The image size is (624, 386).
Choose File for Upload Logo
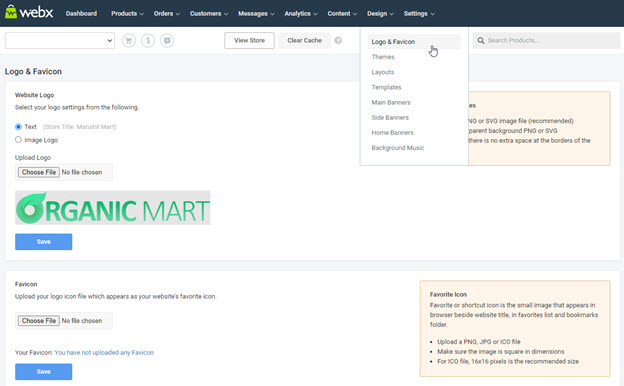coord(39,172)
